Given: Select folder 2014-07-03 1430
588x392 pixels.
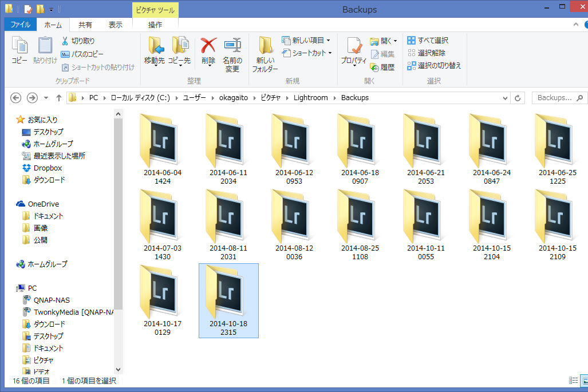Looking at the screenshot, I should coord(163,225).
